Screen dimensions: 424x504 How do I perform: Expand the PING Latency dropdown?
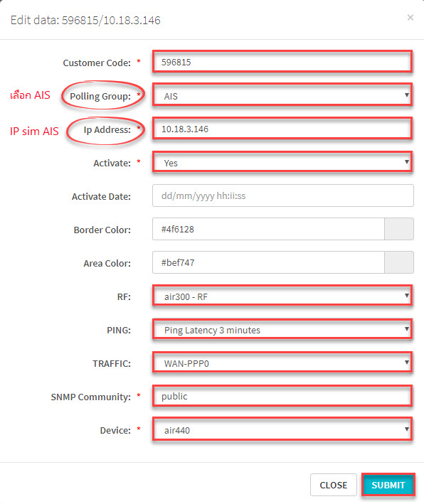[282, 329]
